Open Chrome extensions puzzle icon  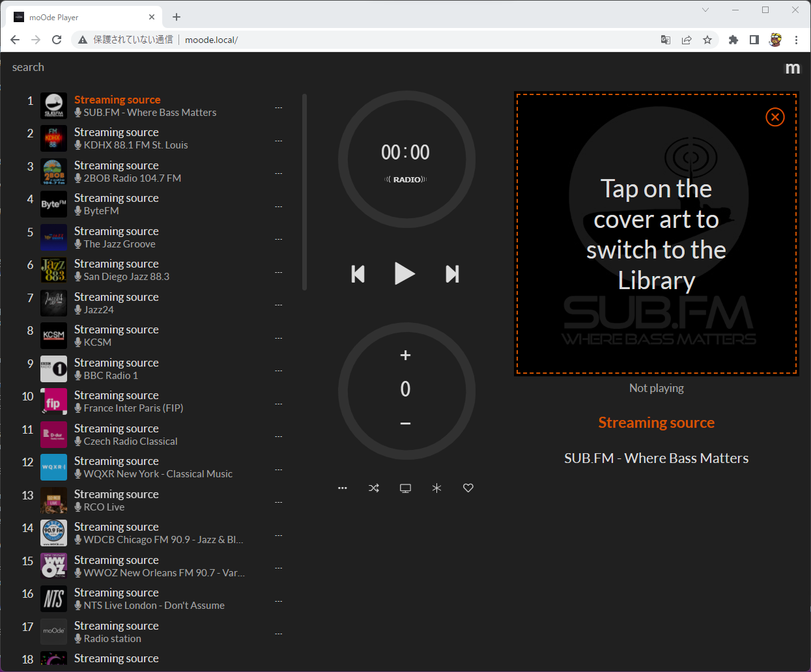pyautogui.click(x=733, y=40)
